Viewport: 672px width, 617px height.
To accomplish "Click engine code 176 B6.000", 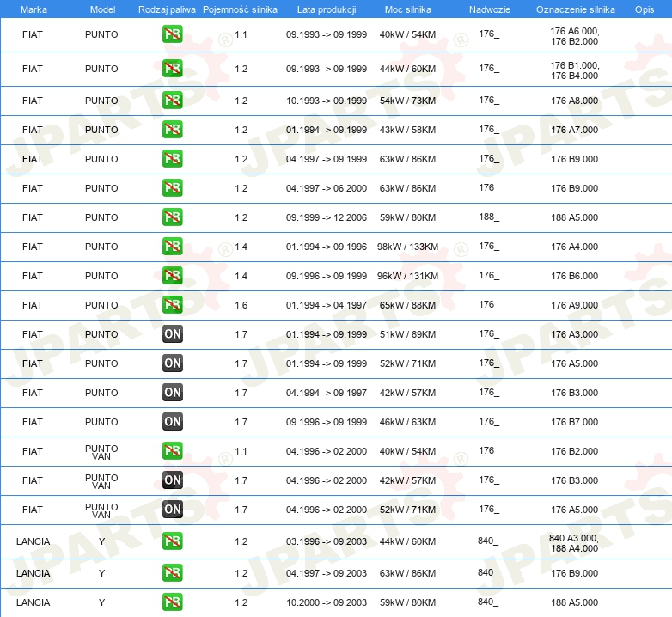I will click(x=574, y=276).
